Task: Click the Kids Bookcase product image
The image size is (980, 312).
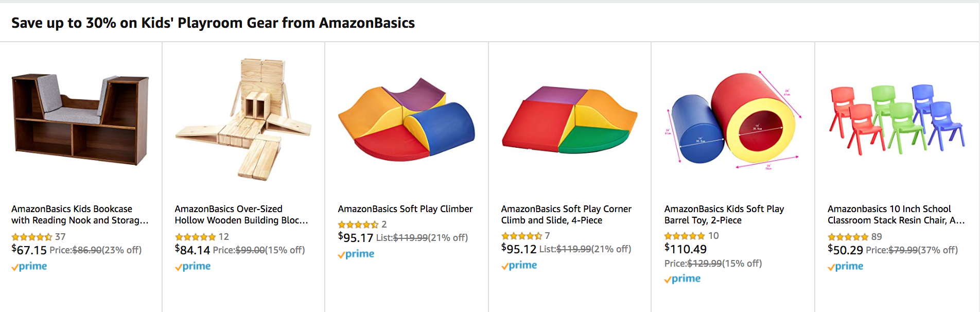Action: (x=80, y=119)
